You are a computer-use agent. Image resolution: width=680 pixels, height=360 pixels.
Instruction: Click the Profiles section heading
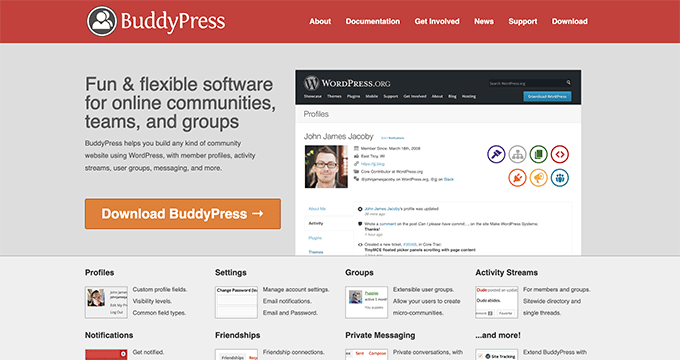coord(100,272)
